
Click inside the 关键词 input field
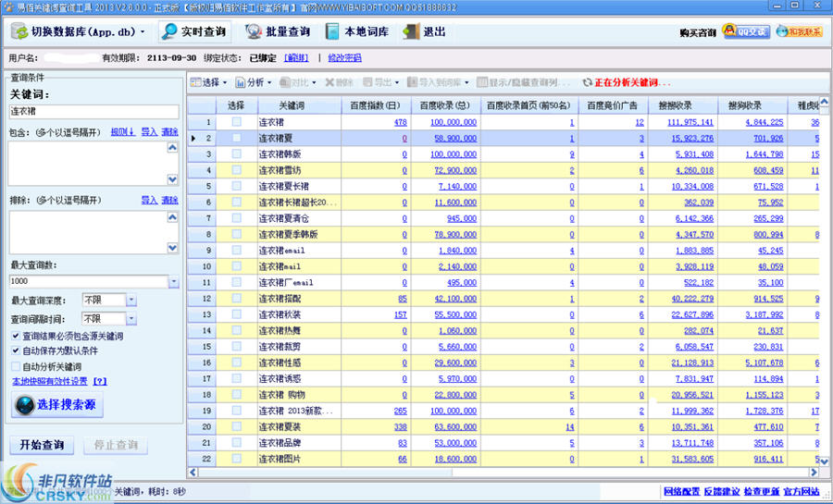[x=94, y=111]
